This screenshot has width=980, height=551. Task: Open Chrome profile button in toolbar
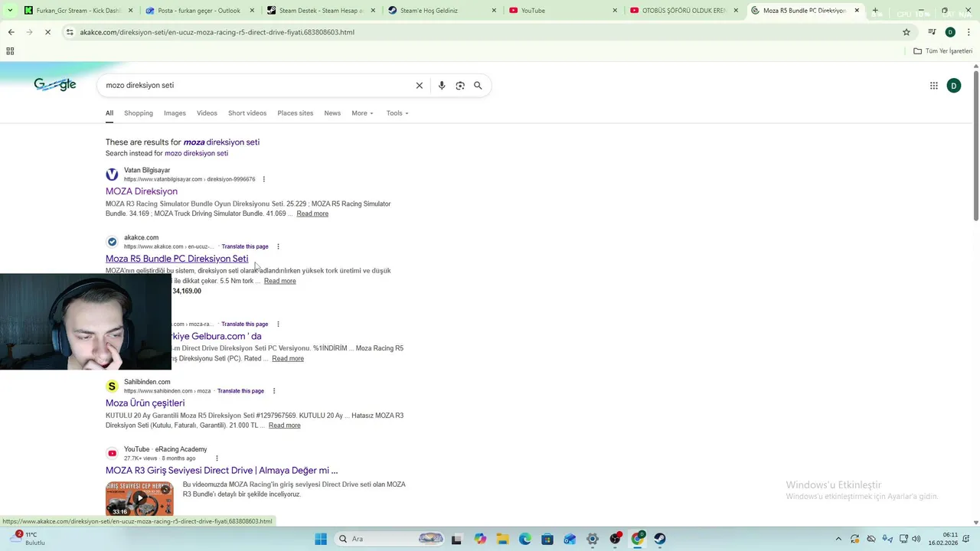click(x=950, y=32)
